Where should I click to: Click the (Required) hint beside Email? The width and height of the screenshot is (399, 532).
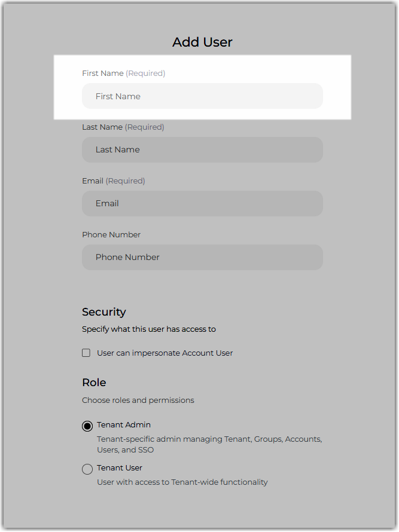tap(125, 181)
